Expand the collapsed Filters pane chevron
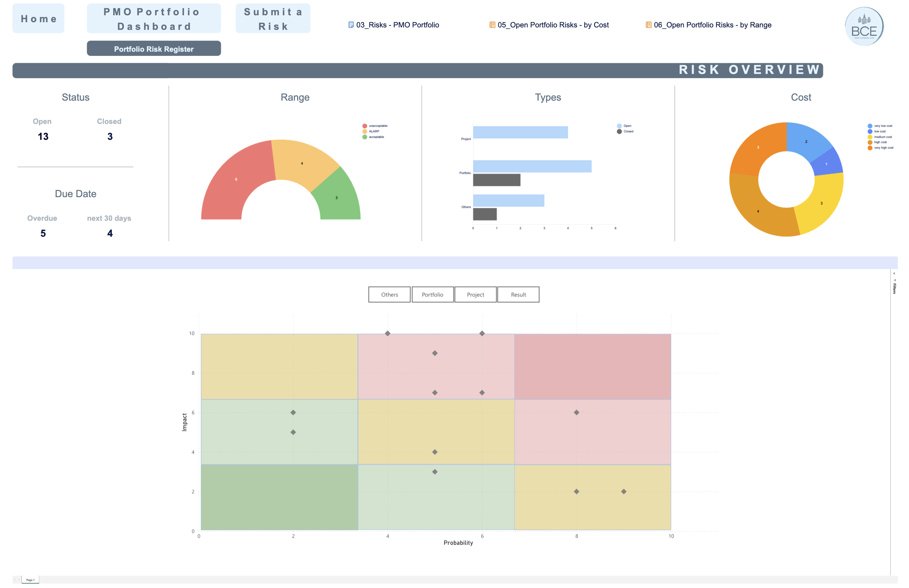 tap(894, 274)
